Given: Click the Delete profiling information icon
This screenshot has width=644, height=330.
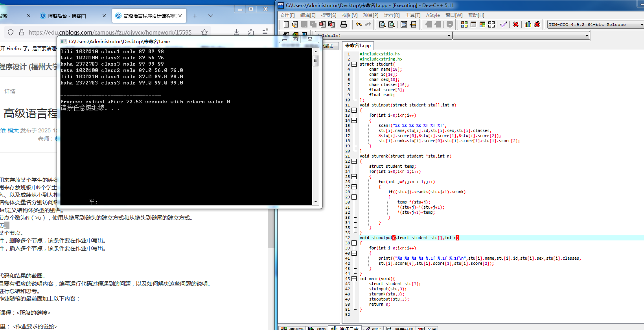Looking at the screenshot, I should point(537,24).
